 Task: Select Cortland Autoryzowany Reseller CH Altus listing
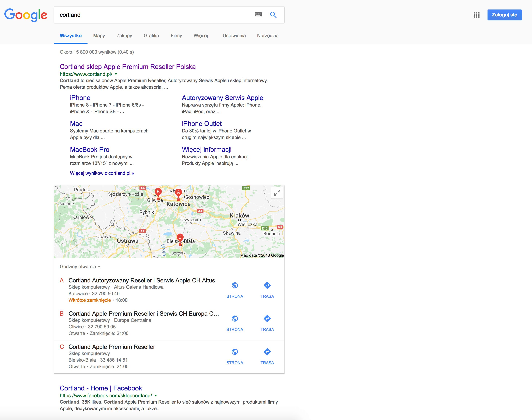pyautogui.click(x=141, y=280)
